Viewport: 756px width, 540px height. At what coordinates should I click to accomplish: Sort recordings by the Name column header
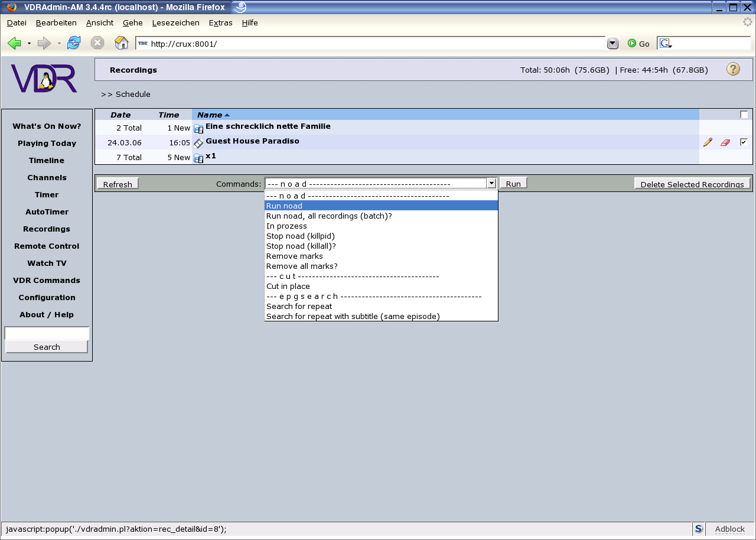210,115
